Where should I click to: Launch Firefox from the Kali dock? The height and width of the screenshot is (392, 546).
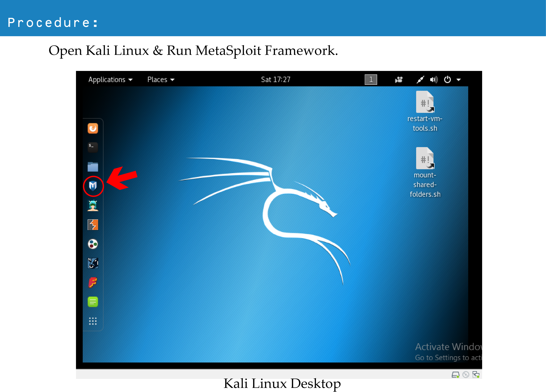click(x=93, y=128)
